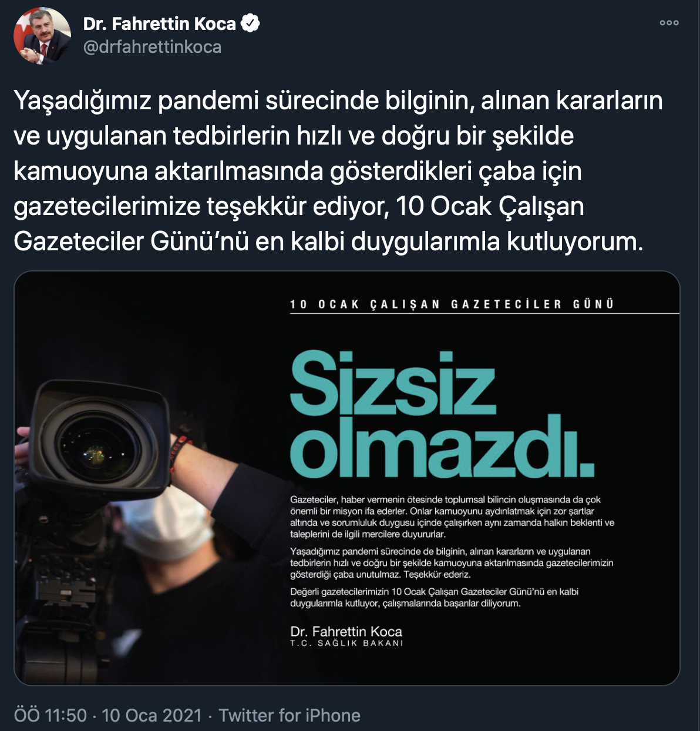Screen dimensions: 700x731
Task: Open the three-dot more options menu
Action: [669, 23]
